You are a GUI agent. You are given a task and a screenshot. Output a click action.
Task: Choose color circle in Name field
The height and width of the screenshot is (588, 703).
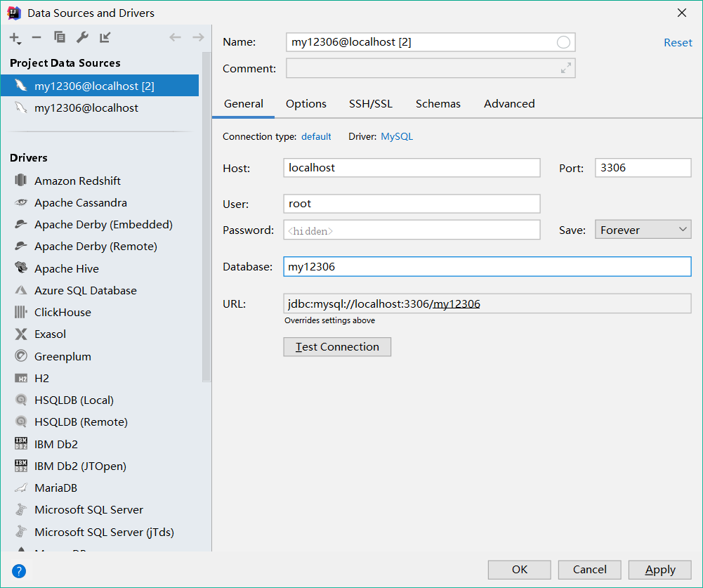click(563, 42)
